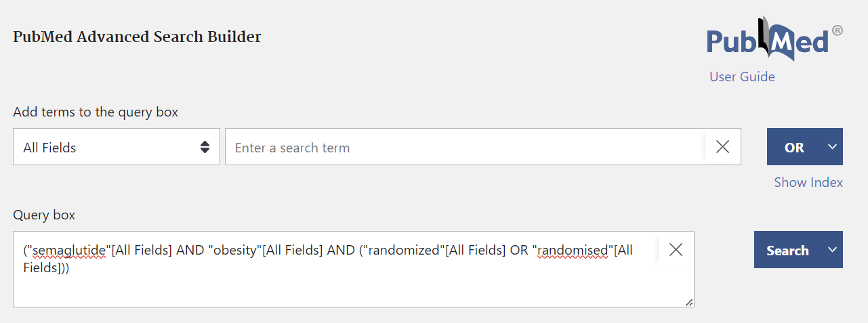Place cursor on "obesity" in the query
This screenshot has height=323, width=868.
point(237,251)
